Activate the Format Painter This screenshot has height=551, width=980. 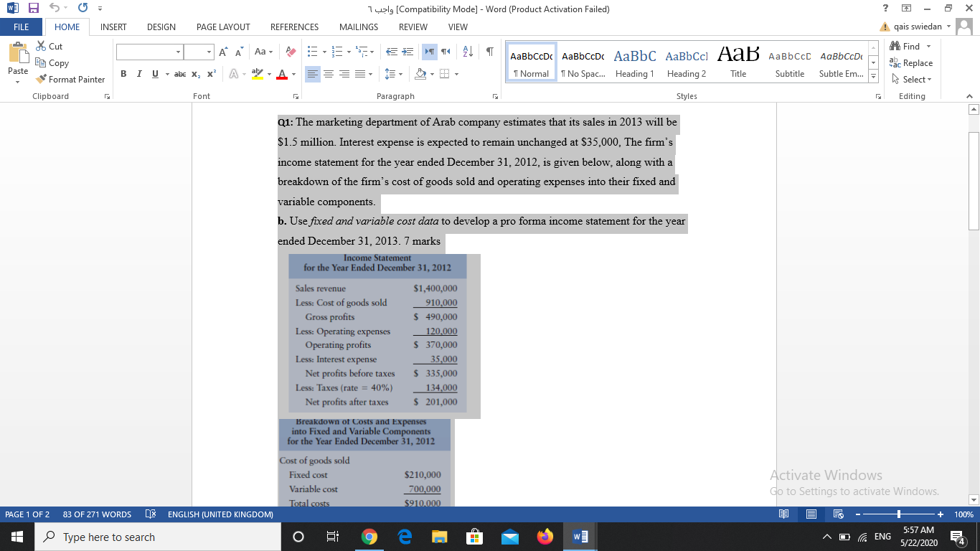70,80
